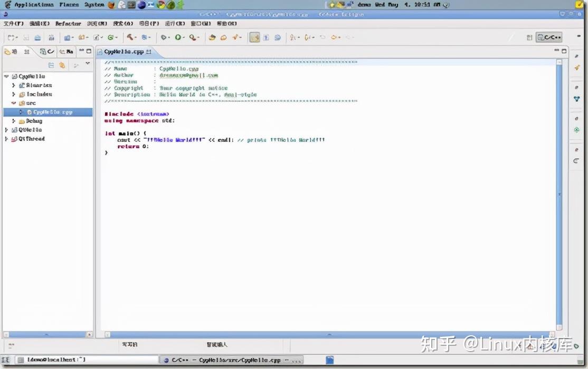Expand the QtHello project node
This screenshot has width=588, height=369.
[6, 130]
